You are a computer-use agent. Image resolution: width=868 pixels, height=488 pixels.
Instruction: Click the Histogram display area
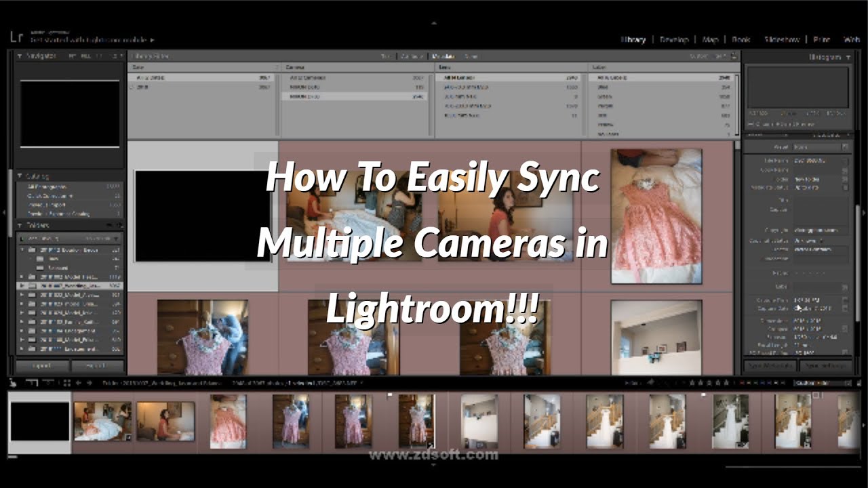click(797, 87)
